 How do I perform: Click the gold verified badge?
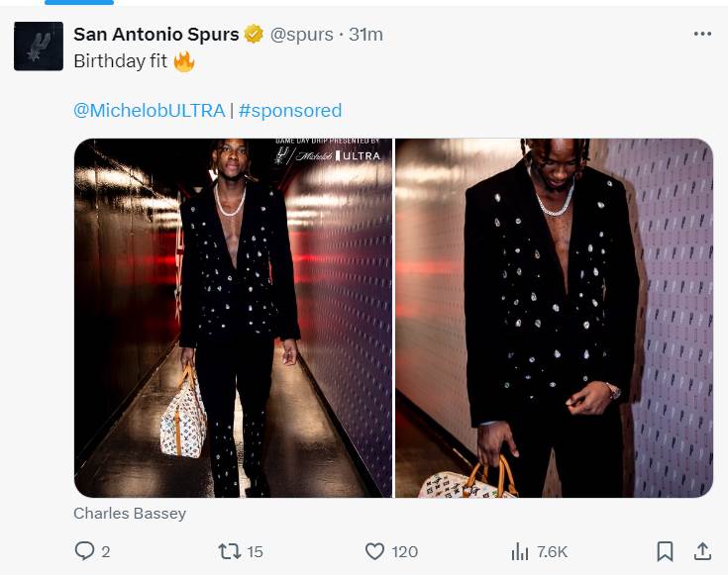254,34
